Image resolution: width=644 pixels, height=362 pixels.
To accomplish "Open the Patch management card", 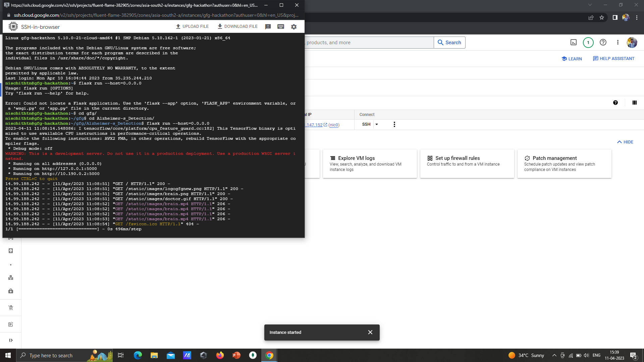I will click(x=564, y=164).
